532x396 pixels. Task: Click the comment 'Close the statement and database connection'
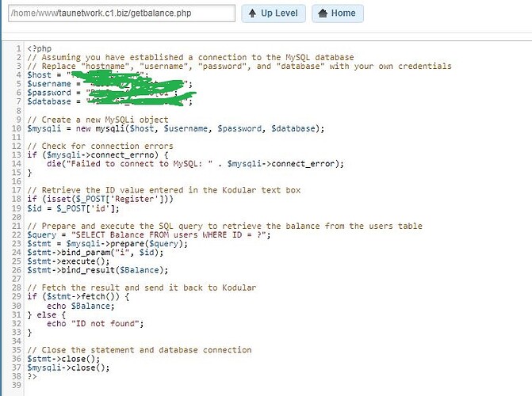(140, 350)
